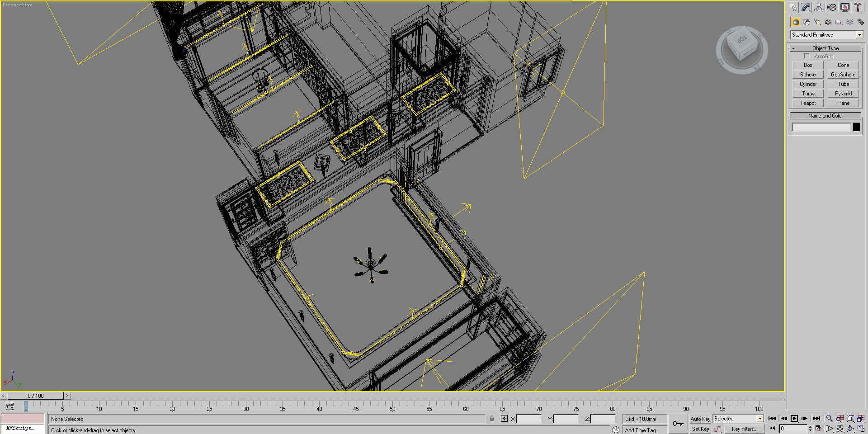Select the Helpers category icon
The image size is (868, 434).
[839, 22]
